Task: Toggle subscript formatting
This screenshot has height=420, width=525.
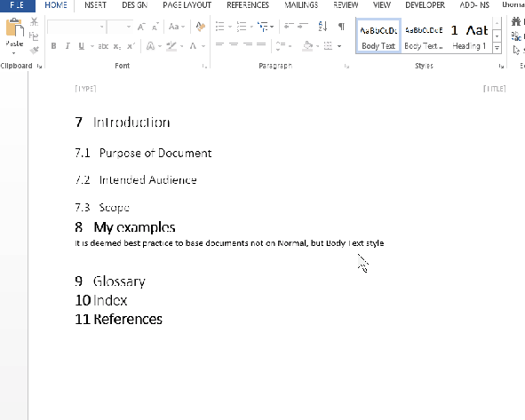Action: point(117,46)
